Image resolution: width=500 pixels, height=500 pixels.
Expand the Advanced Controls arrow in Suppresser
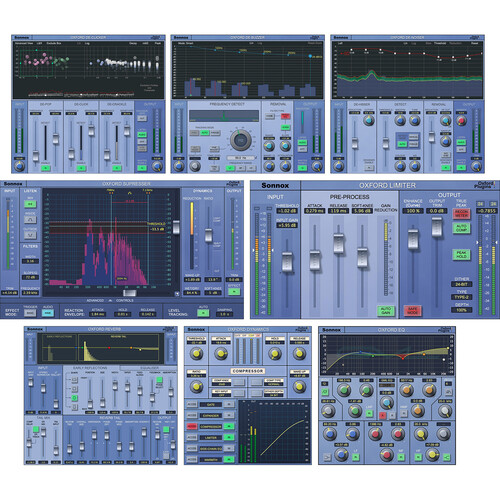pyautogui.click(x=110, y=301)
